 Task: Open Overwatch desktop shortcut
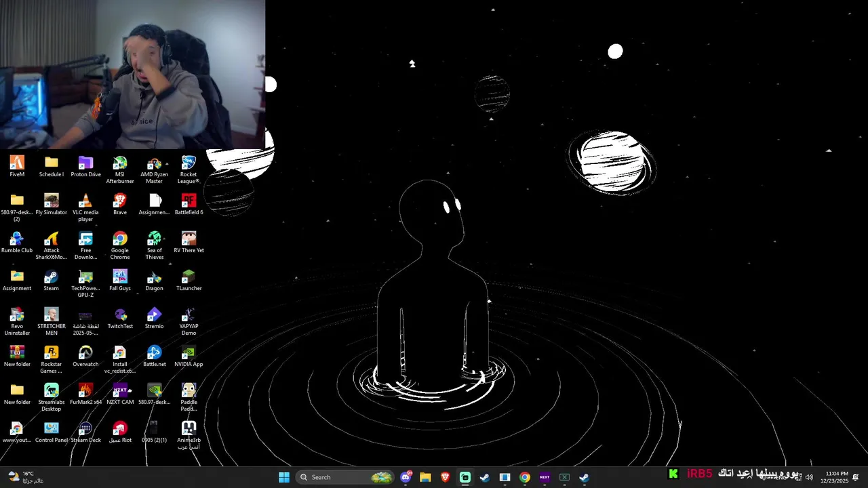tap(85, 357)
